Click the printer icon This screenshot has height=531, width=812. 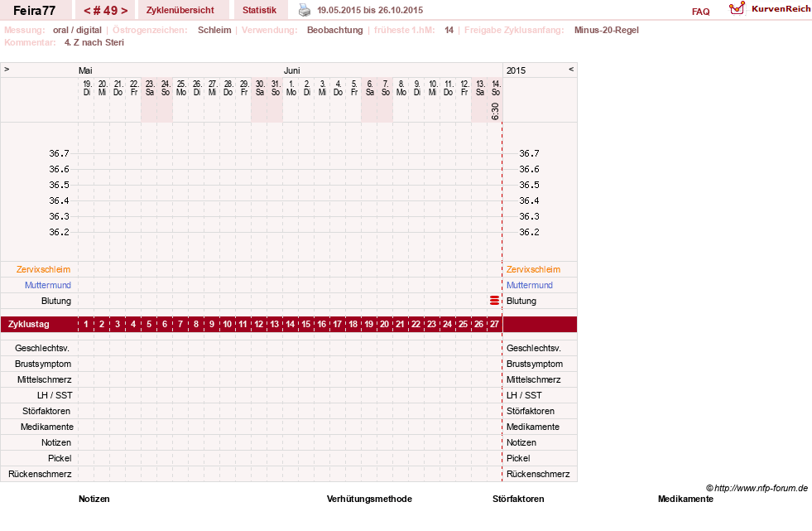[305, 10]
